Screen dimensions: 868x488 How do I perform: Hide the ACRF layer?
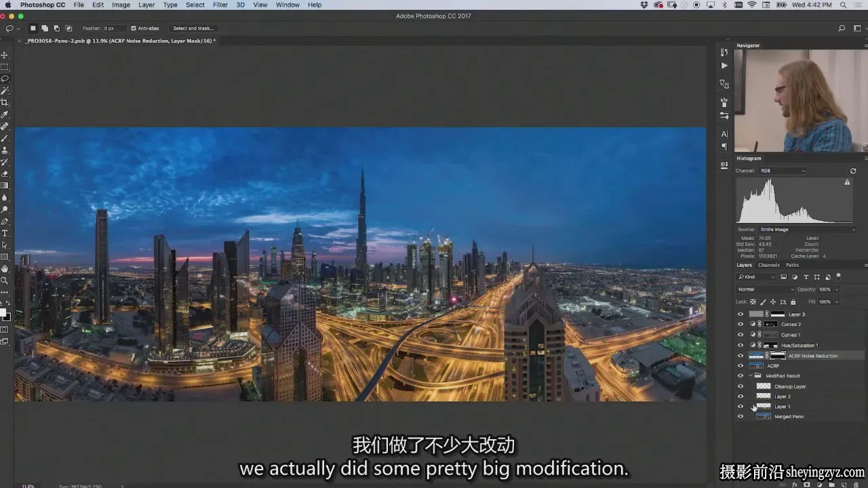coord(741,366)
